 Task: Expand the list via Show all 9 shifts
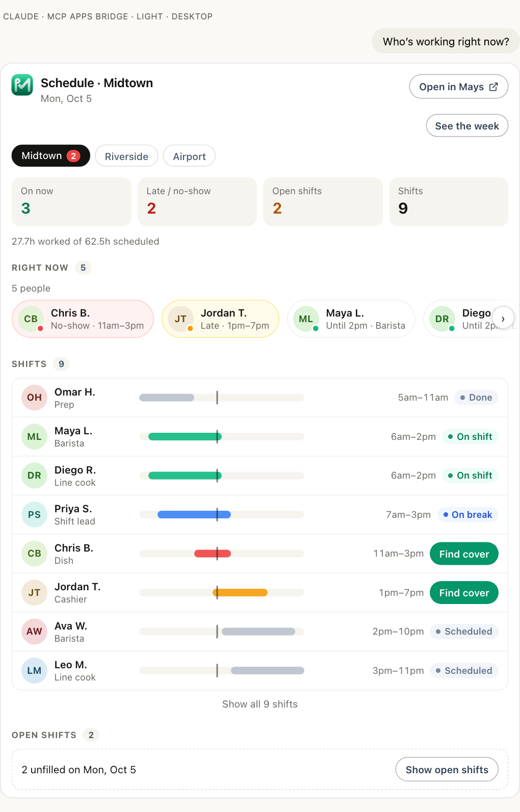[260, 704]
